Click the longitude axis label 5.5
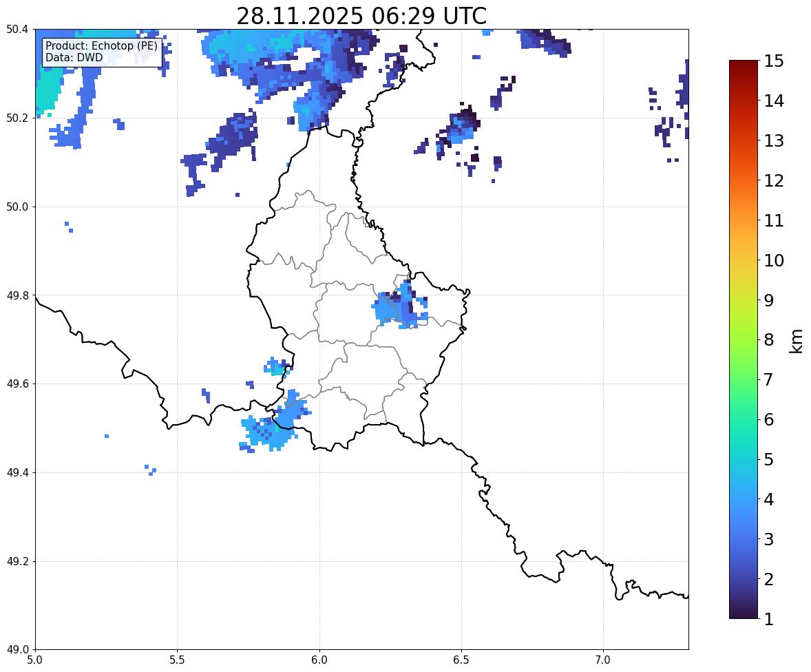This screenshot has height=672, width=811. (178, 660)
